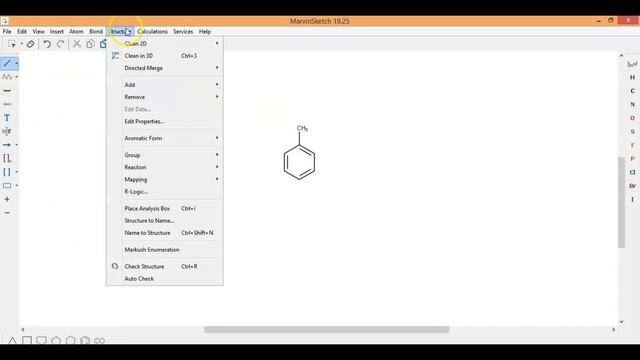Open dropdown arrow beside Selection tool

[22, 44]
